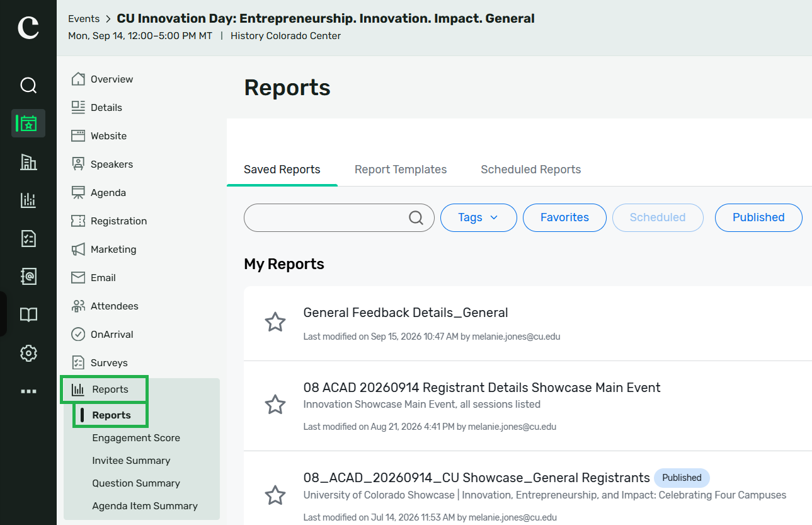Open the building icon in the left rail
Image resolution: width=812 pixels, height=525 pixels.
click(x=28, y=162)
